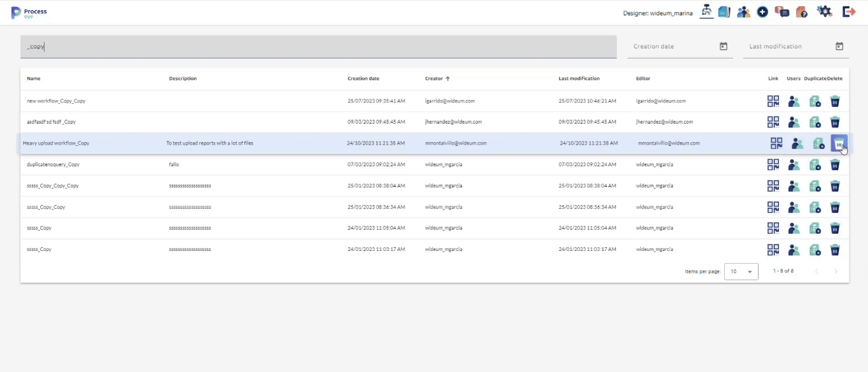Open the Creation date calendar picker
The height and width of the screenshot is (372, 868).
click(723, 46)
